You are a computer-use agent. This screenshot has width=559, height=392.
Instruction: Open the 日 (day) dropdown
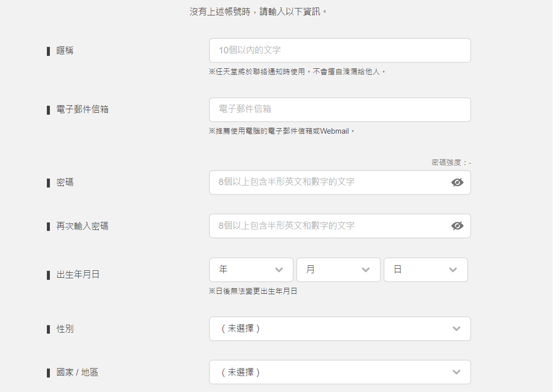[x=425, y=269]
